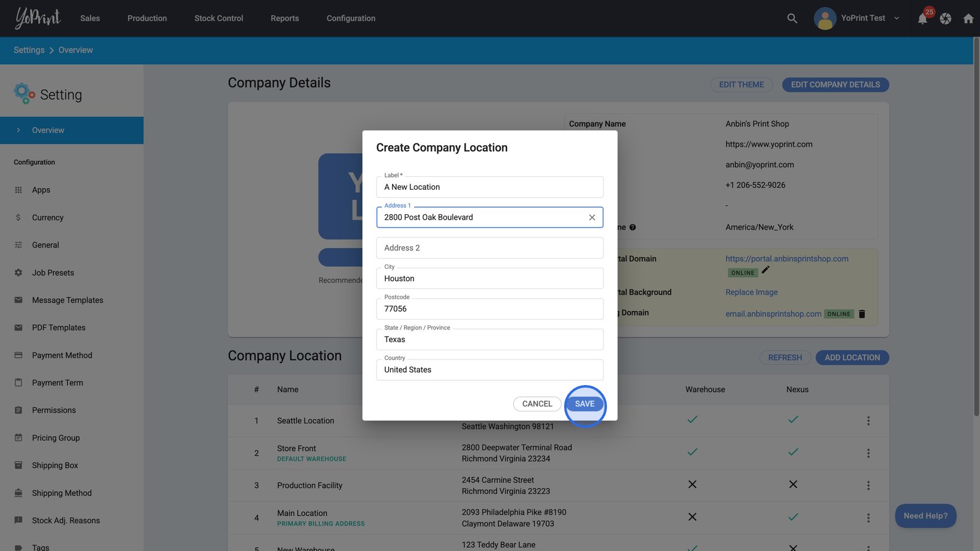Image resolution: width=980 pixels, height=551 pixels.
Task: Cancel the Create Company Location dialog
Action: point(537,404)
